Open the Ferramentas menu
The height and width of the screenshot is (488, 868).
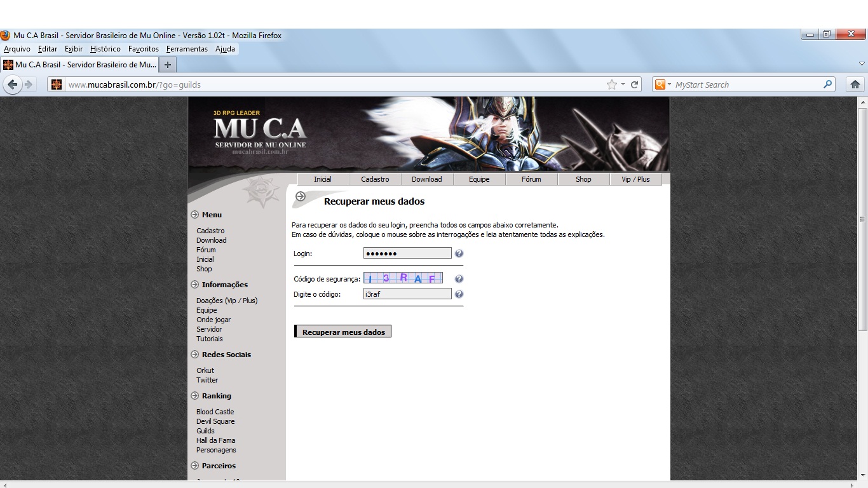(187, 49)
